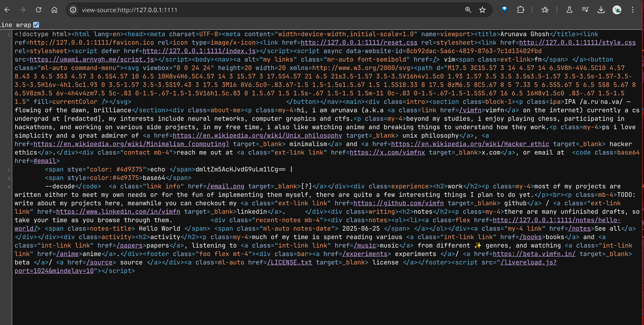Open the media controls icon
The image size is (644, 325).
[x=585, y=10]
